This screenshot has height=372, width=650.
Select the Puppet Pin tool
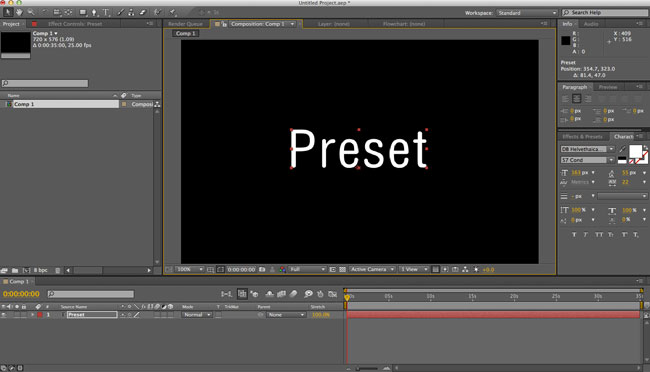(x=173, y=12)
